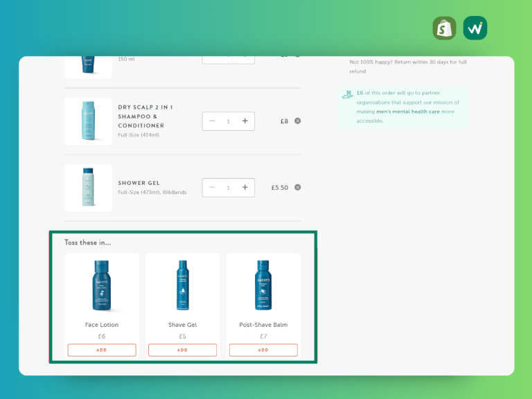This screenshot has width=532, height=399.
Task: Decrease Dry Scalp Shampoo quantity
Action: point(212,121)
